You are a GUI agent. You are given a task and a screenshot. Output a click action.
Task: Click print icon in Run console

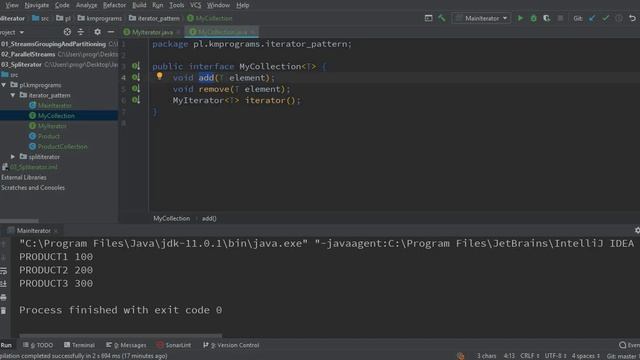(x=4, y=297)
